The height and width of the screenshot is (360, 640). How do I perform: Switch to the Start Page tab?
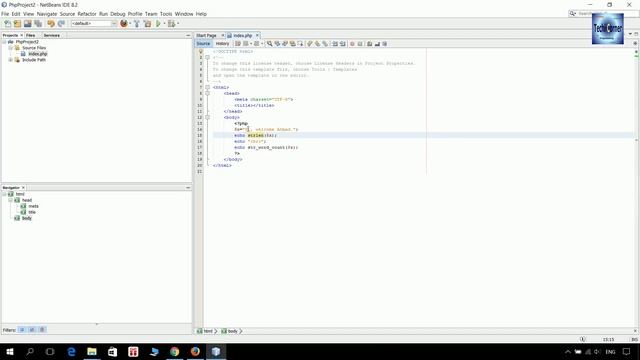click(207, 36)
